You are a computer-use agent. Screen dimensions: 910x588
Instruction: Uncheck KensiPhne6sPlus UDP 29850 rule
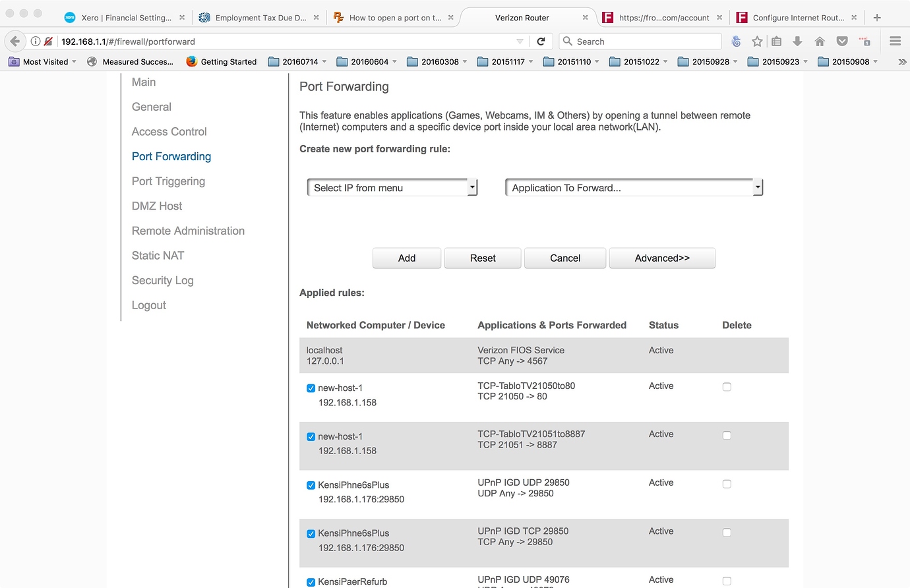tap(311, 485)
